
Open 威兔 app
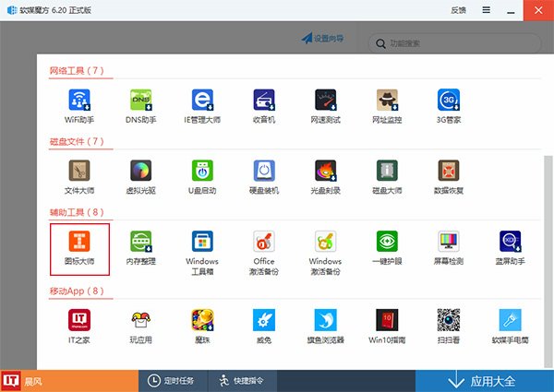point(264,327)
